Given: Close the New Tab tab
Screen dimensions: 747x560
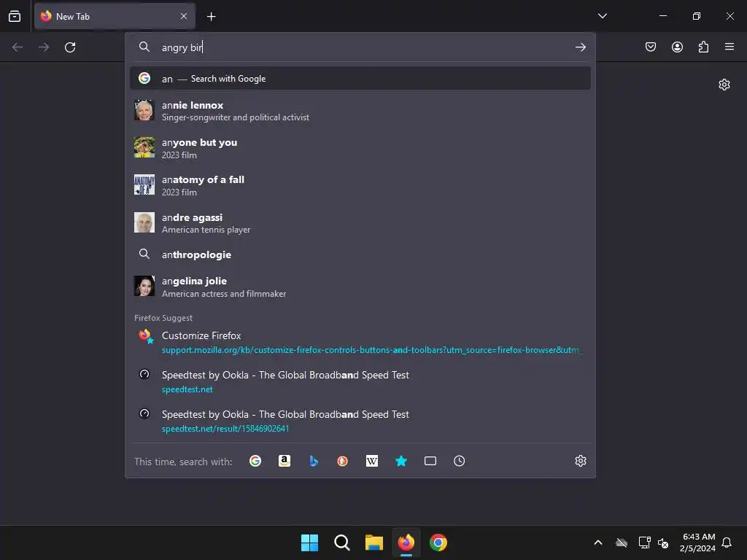Looking at the screenshot, I should 184,16.
